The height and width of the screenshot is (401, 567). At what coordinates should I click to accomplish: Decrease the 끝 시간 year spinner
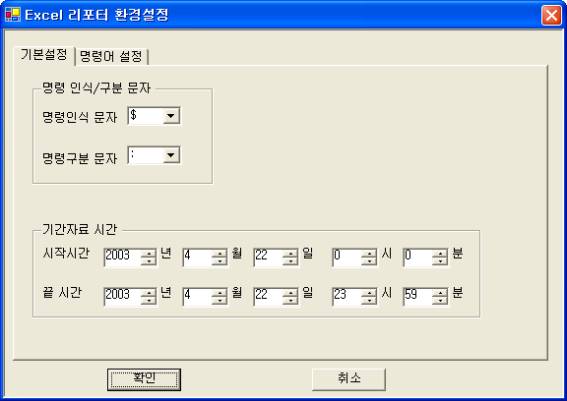click(x=148, y=301)
